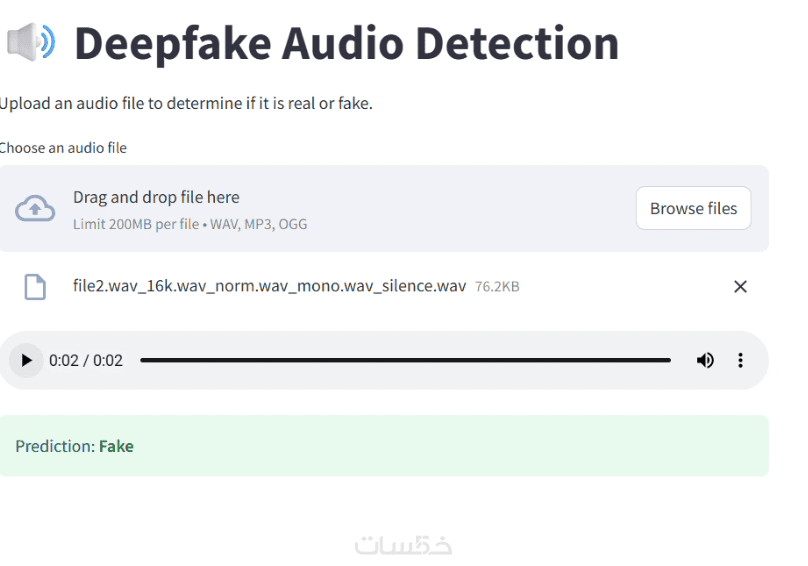Click the "Limit 200MB per file" hint text
The height and width of the screenshot is (566, 808).
coord(136,224)
